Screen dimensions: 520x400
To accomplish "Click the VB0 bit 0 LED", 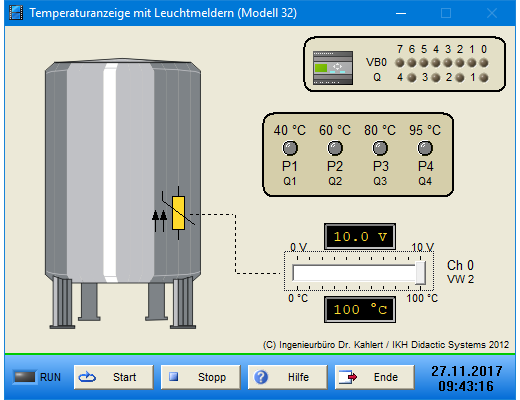I will pos(484,63).
